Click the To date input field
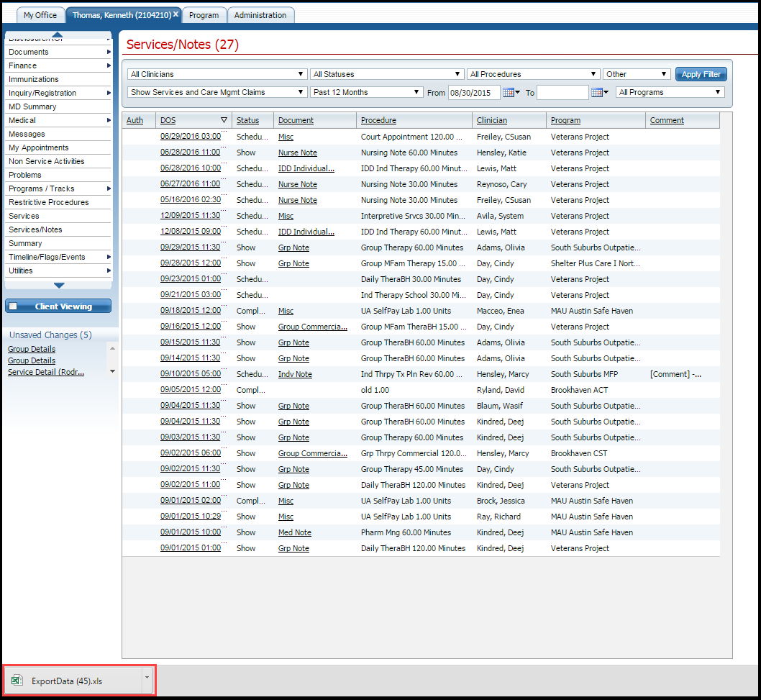 coord(562,93)
